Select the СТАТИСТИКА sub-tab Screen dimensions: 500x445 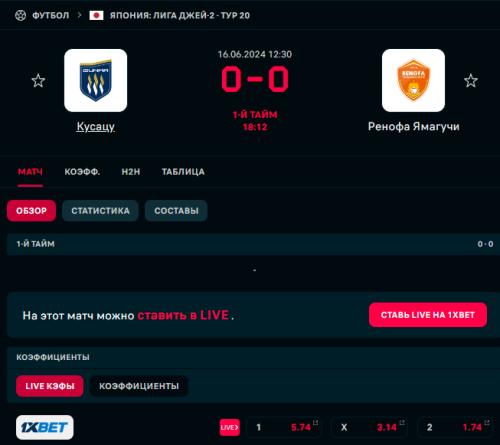(100, 211)
